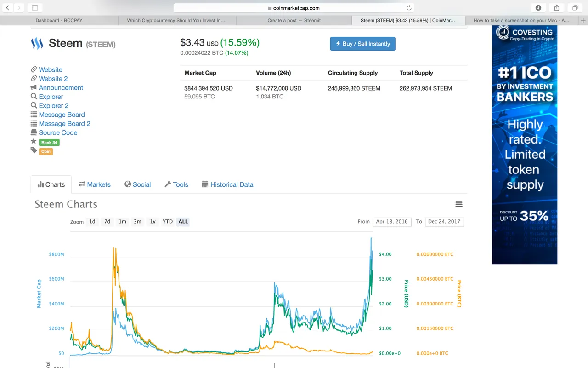The height and width of the screenshot is (368, 588).
Task: Show all tabs overview button
Action: [x=575, y=8]
